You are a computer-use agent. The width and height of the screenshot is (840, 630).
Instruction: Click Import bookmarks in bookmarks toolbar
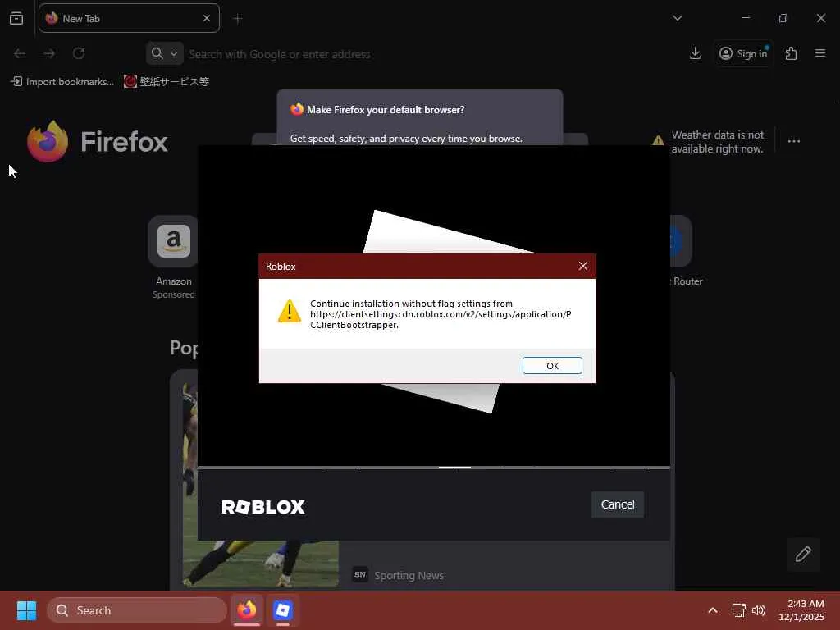coord(62,81)
